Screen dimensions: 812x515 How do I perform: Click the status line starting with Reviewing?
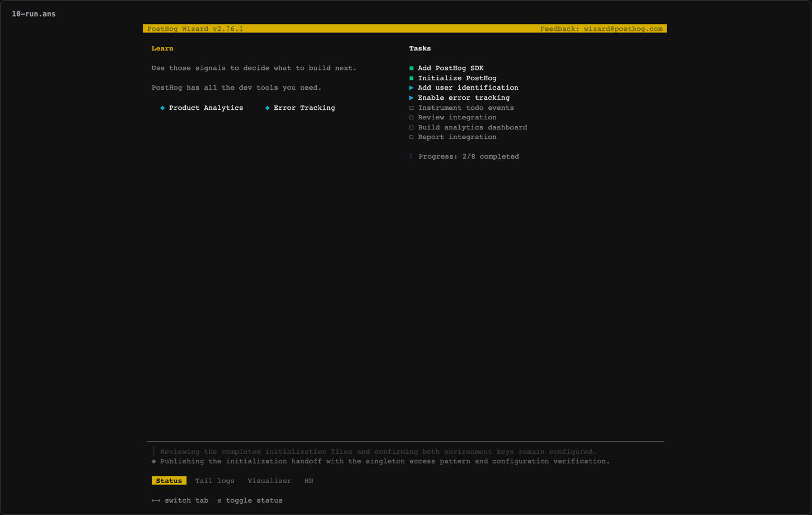(379, 452)
